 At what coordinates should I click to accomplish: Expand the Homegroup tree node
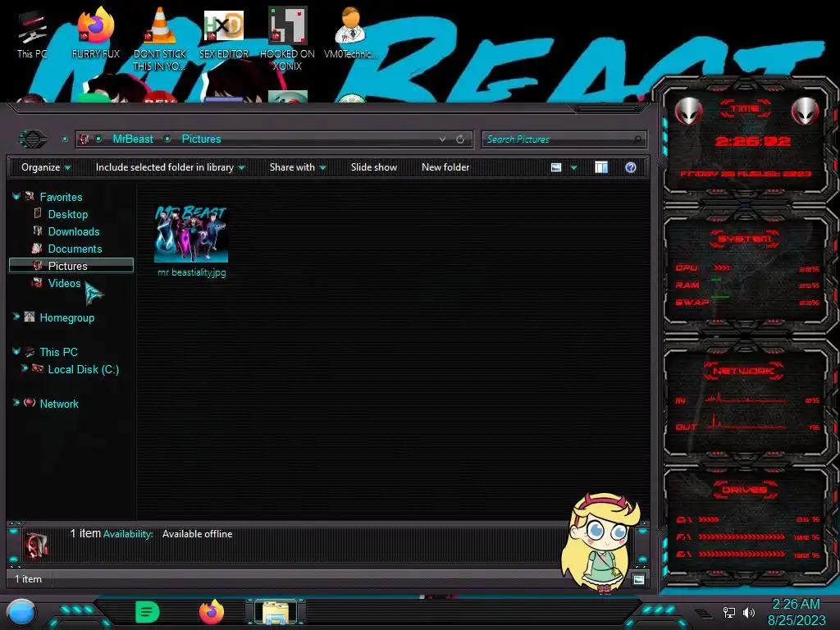(x=16, y=317)
